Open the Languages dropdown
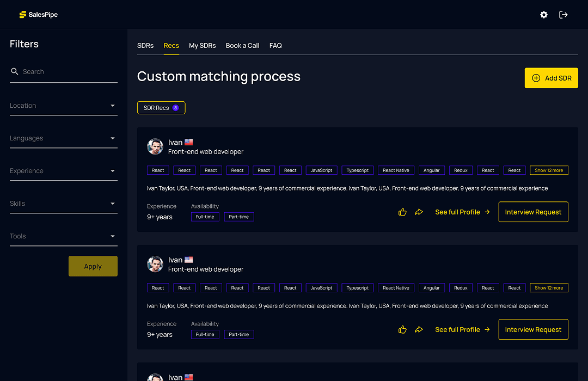 [63, 138]
